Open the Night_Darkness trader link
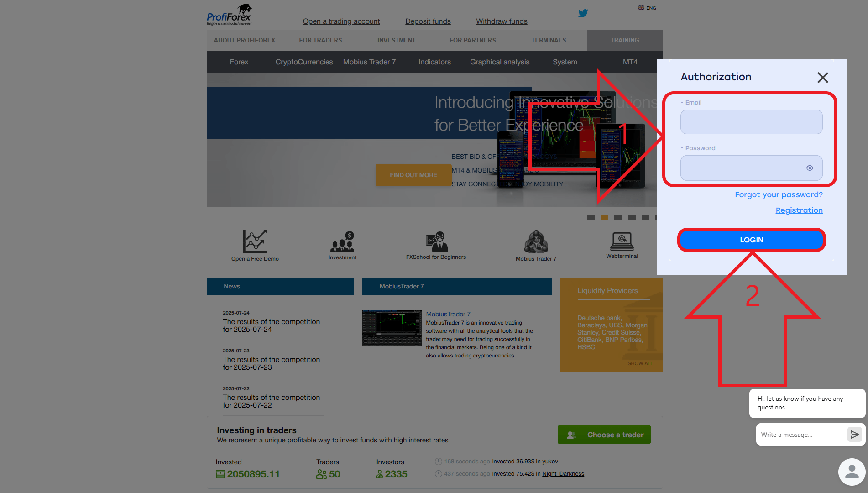This screenshot has width=868, height=493. click(563, 474)
